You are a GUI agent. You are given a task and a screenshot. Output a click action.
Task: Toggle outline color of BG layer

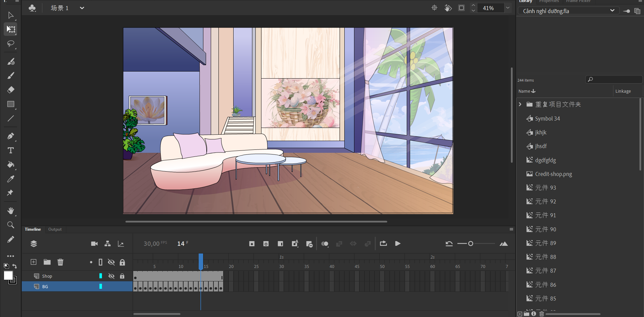pyautogui.click(x=101, y=286)
